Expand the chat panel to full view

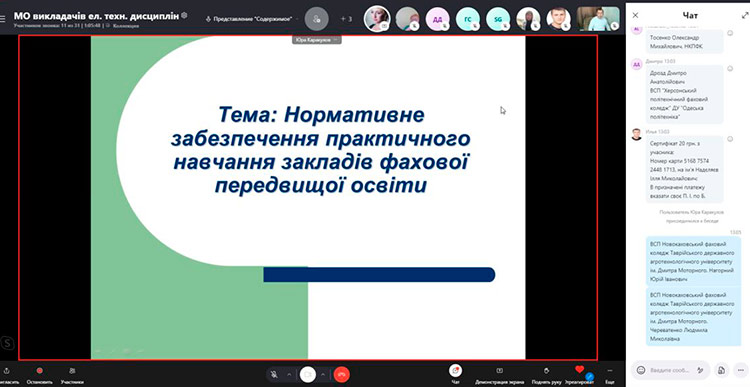[744, 15]
